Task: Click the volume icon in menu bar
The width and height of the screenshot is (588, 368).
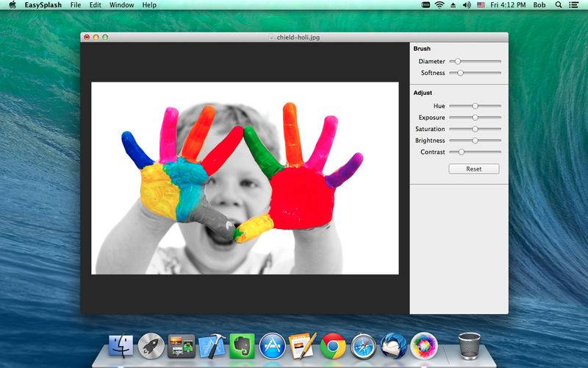Action: (x=466, y=5)
